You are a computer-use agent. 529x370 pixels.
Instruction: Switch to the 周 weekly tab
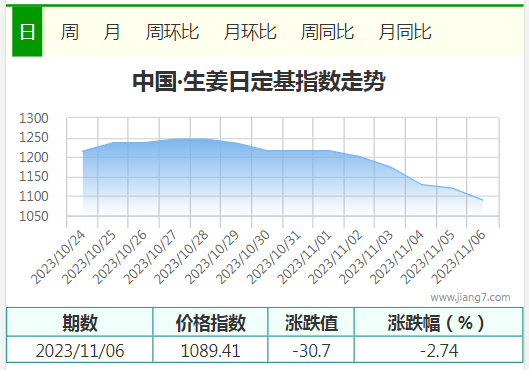tap(70, 32)
